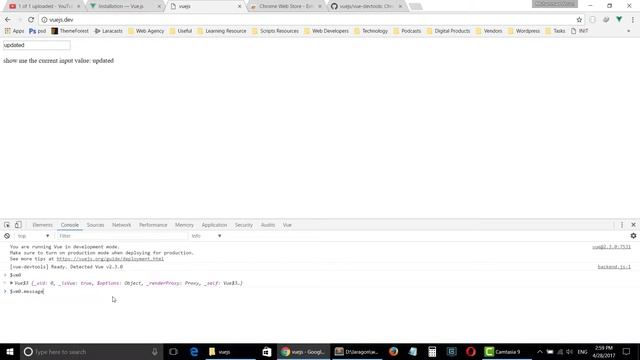Screen dimensions: 640x360
Task: Open the Learning Resource bookmarks folder
Action: pos(222,31)
